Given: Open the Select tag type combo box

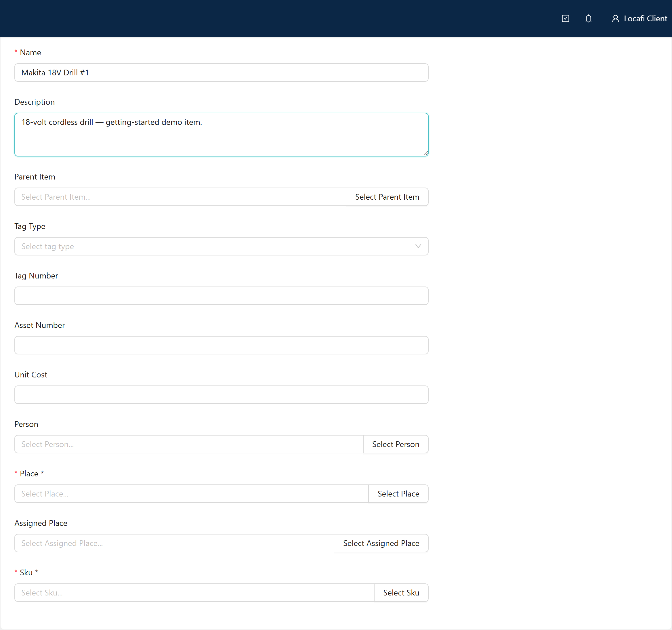Looking at the screenshot, I should (x=222, y=246).
